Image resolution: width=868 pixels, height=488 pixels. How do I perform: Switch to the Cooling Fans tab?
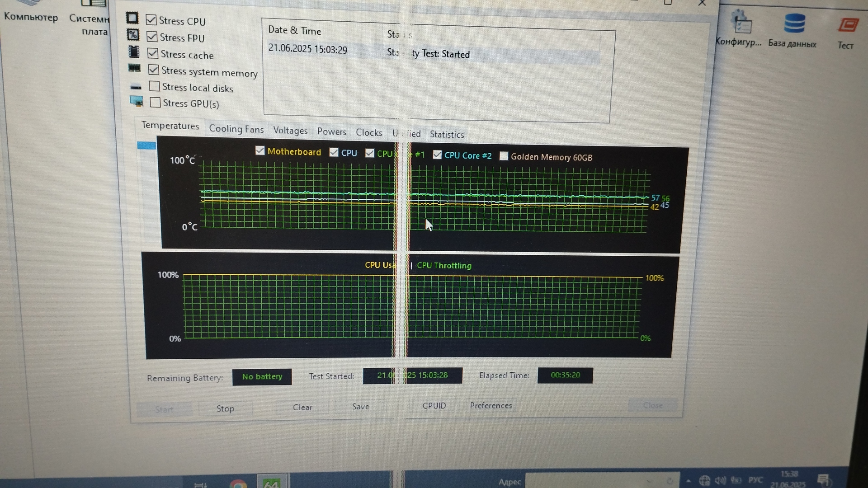(x=236, y=129)
